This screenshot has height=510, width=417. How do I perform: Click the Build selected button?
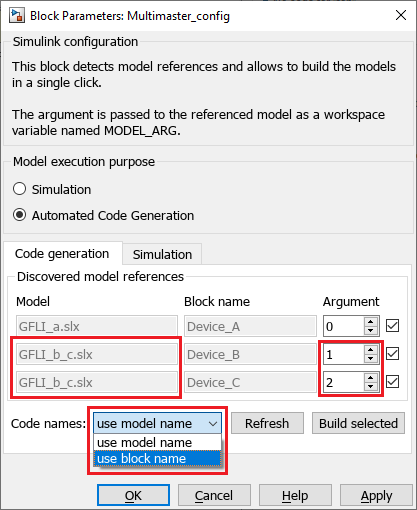[358, 423]
